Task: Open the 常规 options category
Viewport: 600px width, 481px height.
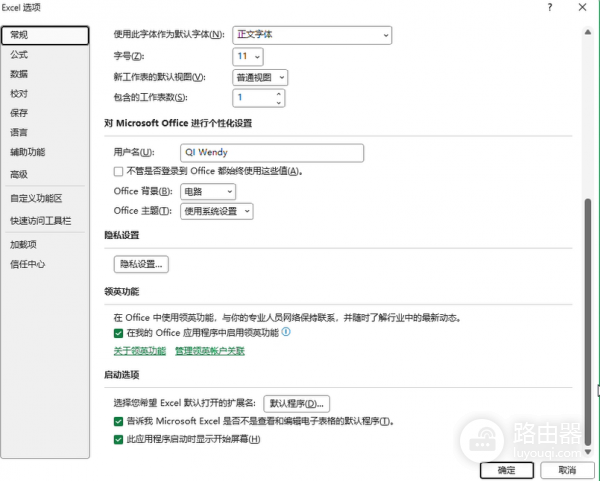Action: click(x=45, y=35)
